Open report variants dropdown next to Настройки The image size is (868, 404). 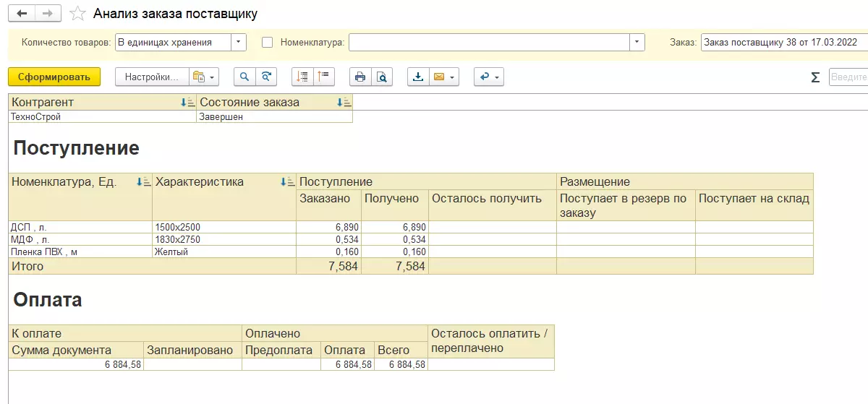click(x=203, y=77)
